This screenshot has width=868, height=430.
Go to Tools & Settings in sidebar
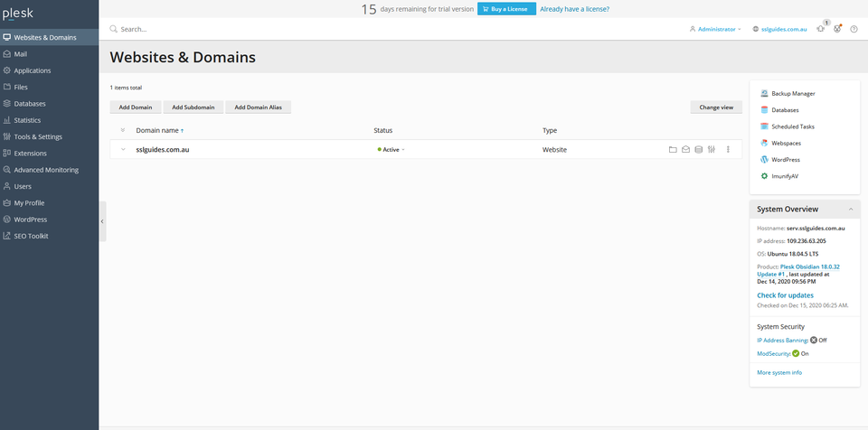[38, 136]
